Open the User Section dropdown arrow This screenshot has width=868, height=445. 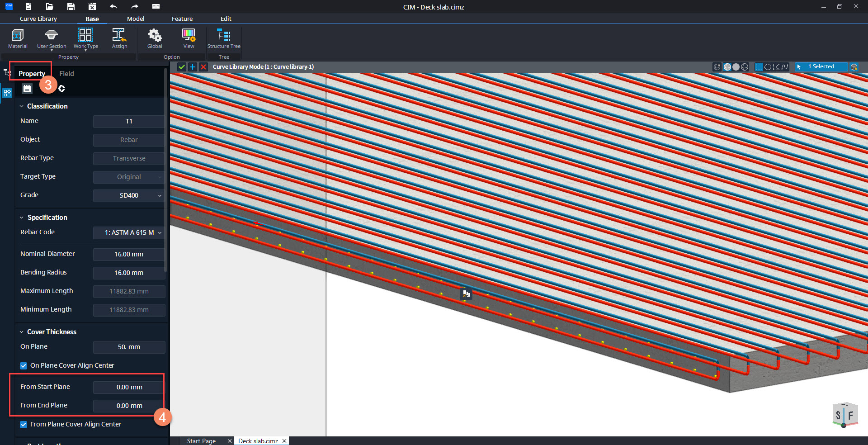[52, 50]
